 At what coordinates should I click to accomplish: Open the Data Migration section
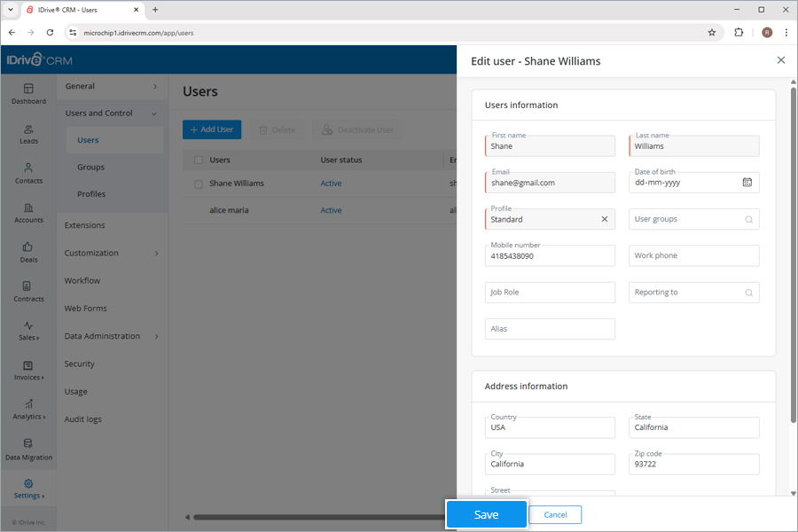coord(28,450)
